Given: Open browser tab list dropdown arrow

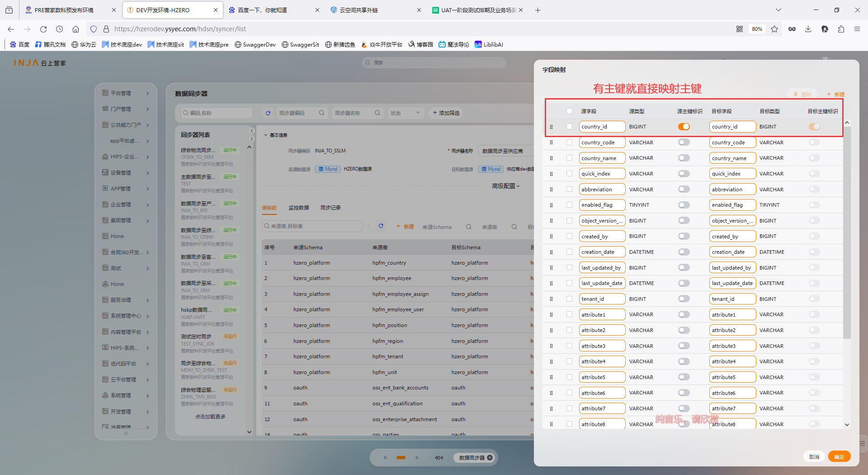Looking at the screenshot, I should 778,10.
